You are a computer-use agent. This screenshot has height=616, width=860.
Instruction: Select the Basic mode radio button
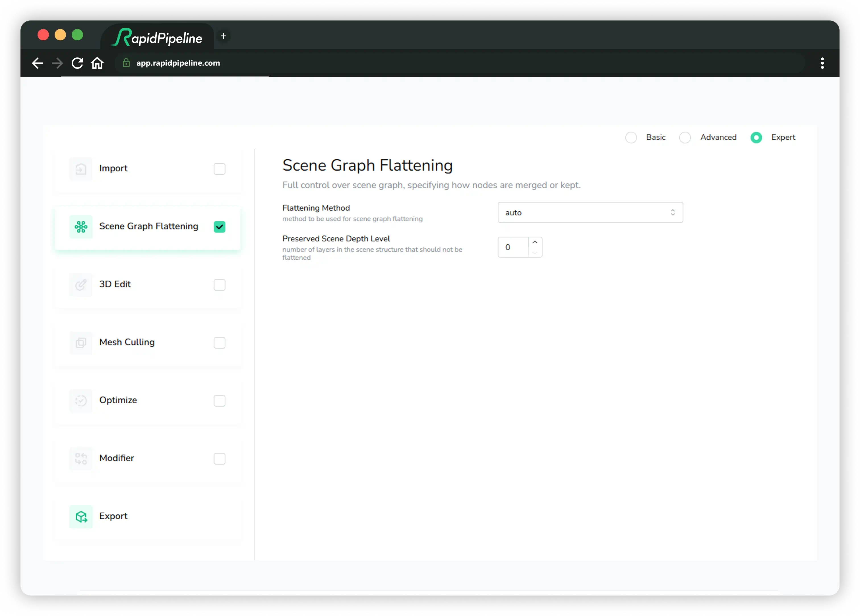[x=631, y=137]
